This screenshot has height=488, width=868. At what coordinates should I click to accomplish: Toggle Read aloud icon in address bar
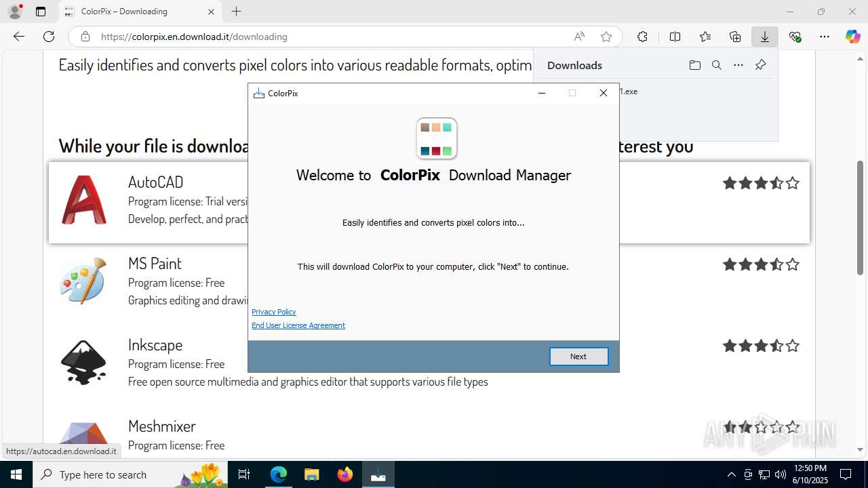coord(579,37)
